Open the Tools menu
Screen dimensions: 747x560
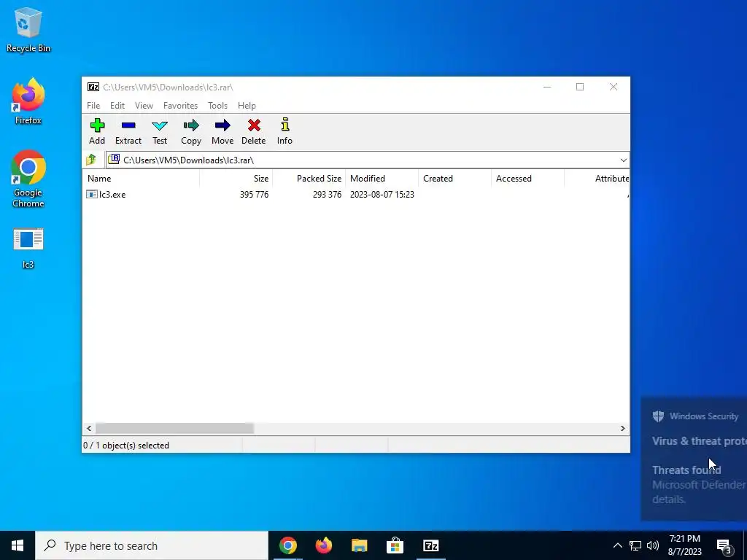[217, 106]
